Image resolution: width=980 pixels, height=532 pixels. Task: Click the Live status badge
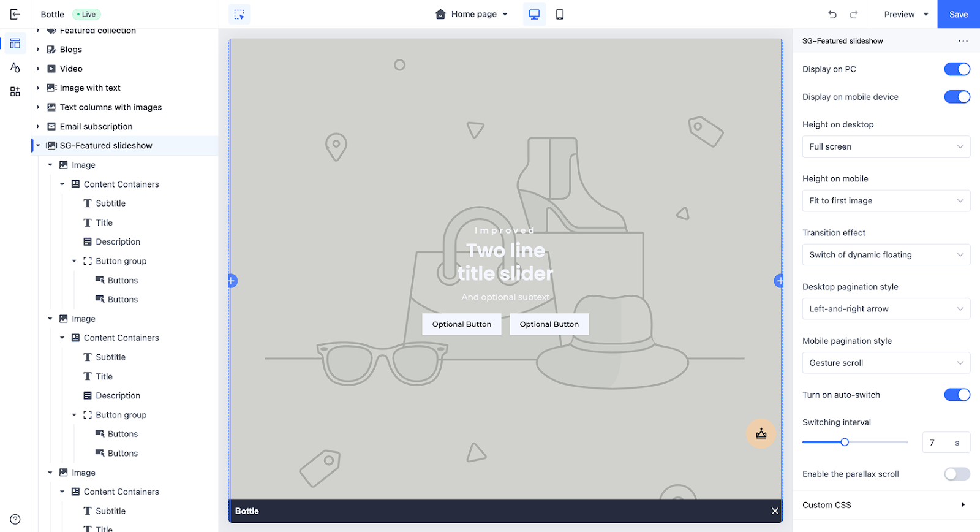[86, 14]
